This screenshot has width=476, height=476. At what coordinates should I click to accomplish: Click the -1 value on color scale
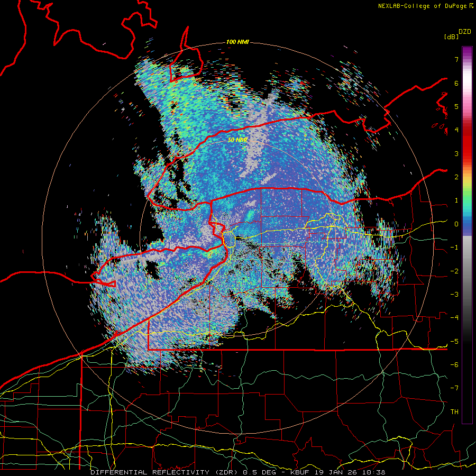[x=454, y=248]
